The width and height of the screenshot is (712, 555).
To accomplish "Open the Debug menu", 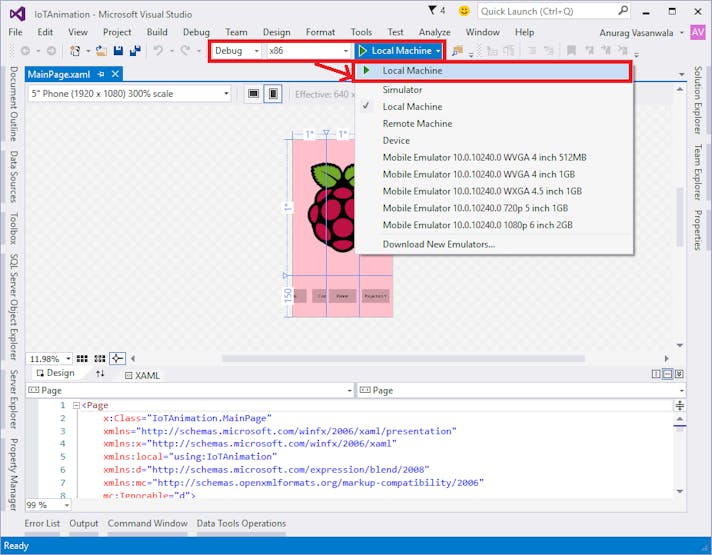I will pos(196,32).
